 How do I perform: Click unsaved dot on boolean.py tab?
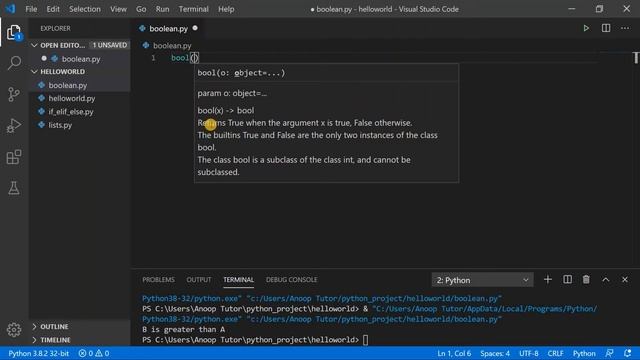pyautogui.click(x=195, y=28)
